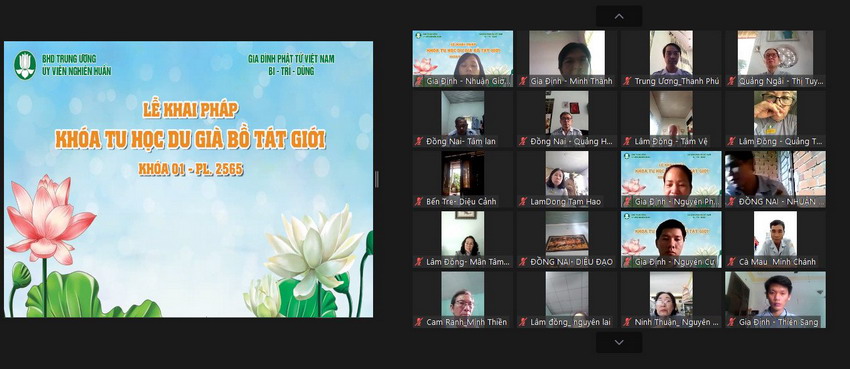Select Gia Định - Minh Thành video tile

[566, 59]
